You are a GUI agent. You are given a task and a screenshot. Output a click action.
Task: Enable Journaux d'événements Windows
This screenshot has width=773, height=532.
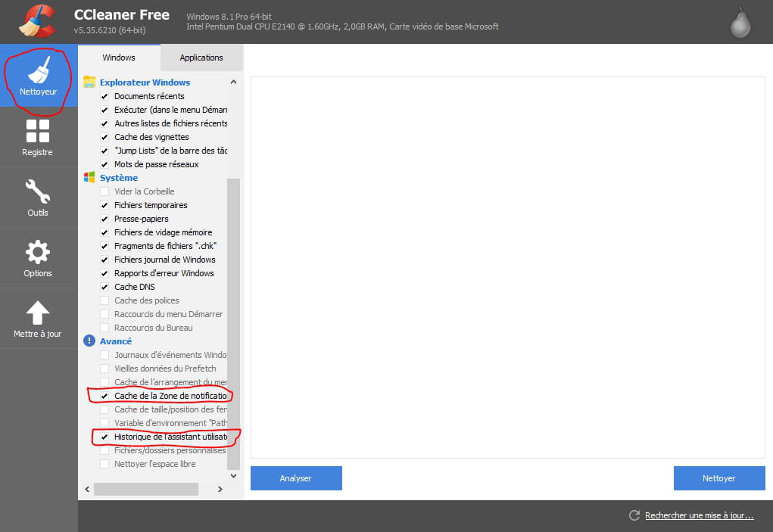pyautogui.click(x=104, y=355)
